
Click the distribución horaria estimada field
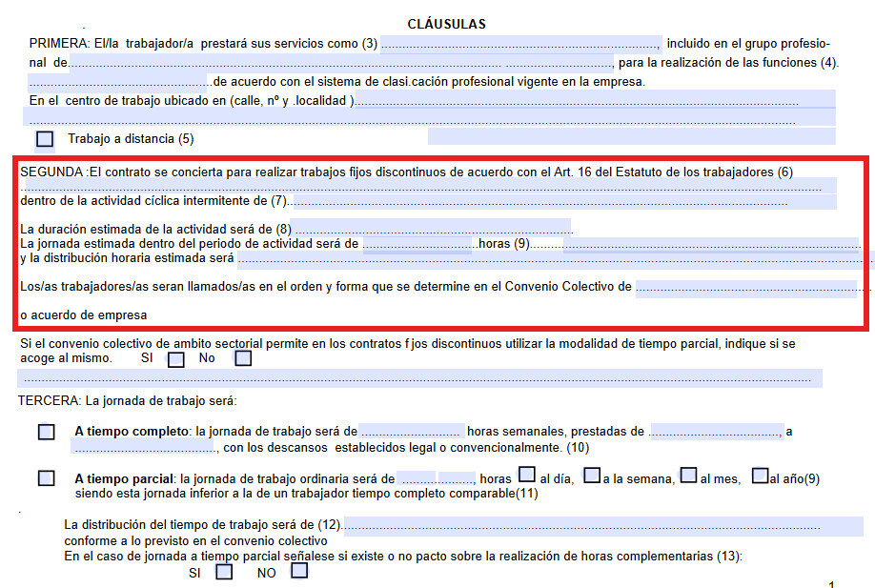point(553,259)
